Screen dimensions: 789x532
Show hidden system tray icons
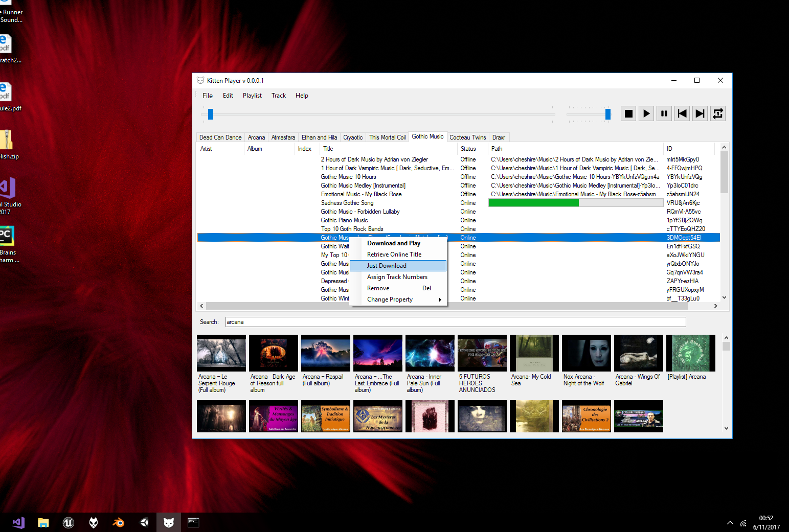click(x=730, y=523)
